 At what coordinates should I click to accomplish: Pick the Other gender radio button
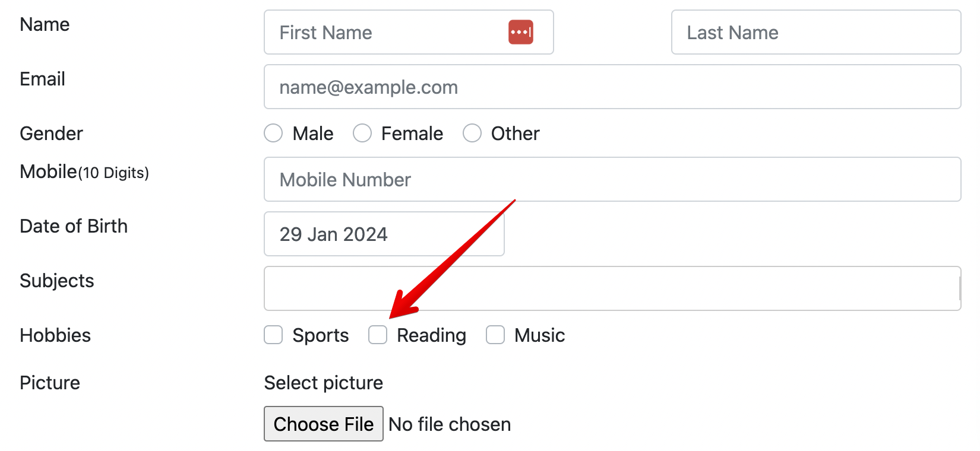(472, 133)
